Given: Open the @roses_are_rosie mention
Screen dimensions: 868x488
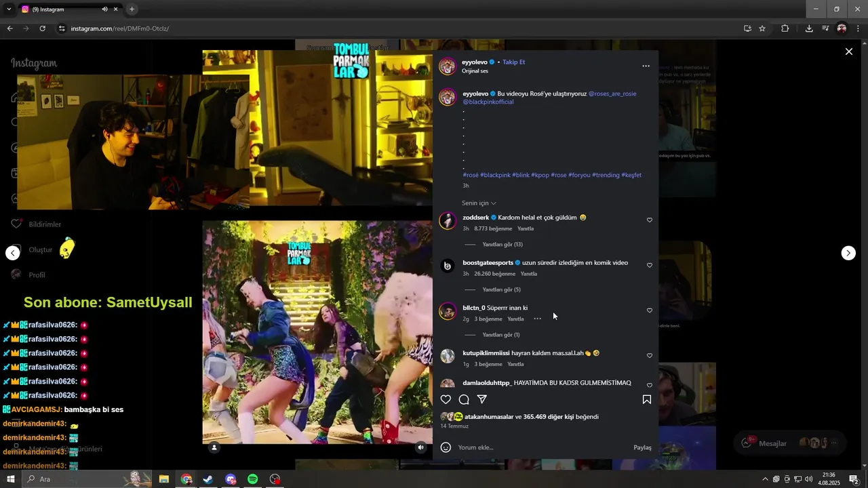Looking at the screenshot, I should pyautogui.click(x=612, y=94).
